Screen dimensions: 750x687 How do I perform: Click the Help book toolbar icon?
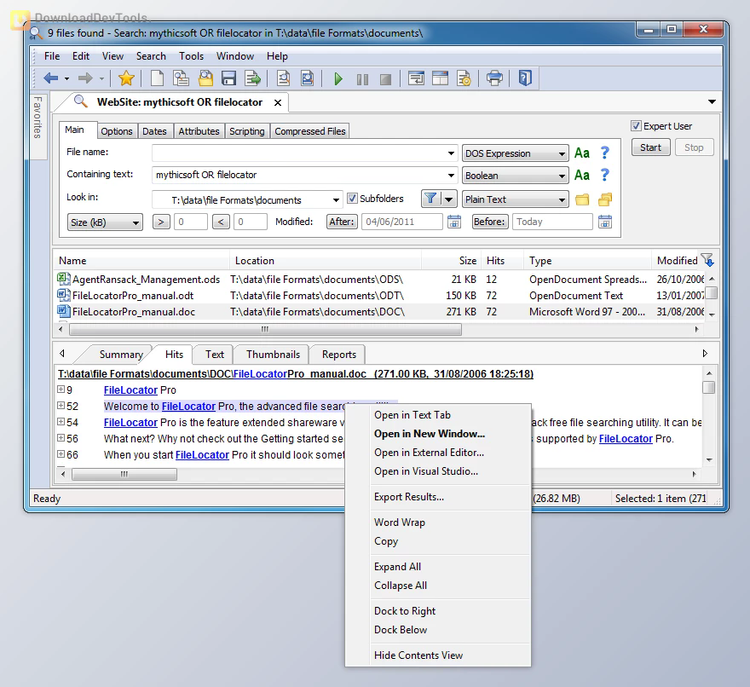click(525, 78)
